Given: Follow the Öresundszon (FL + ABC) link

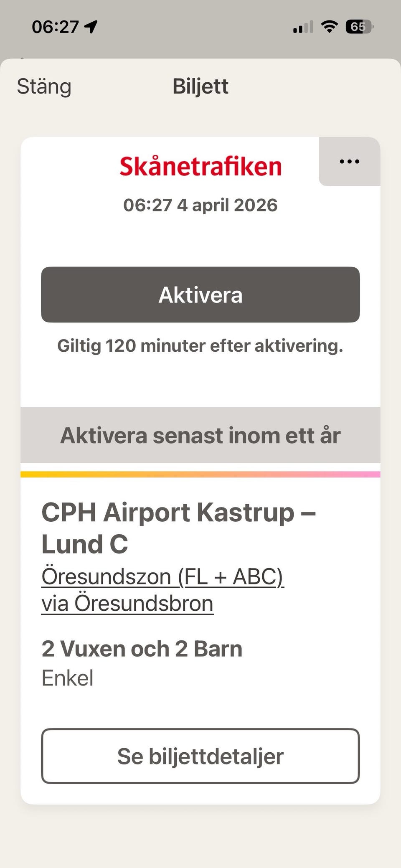Looking at the screenshot, I should click(162, 576).
